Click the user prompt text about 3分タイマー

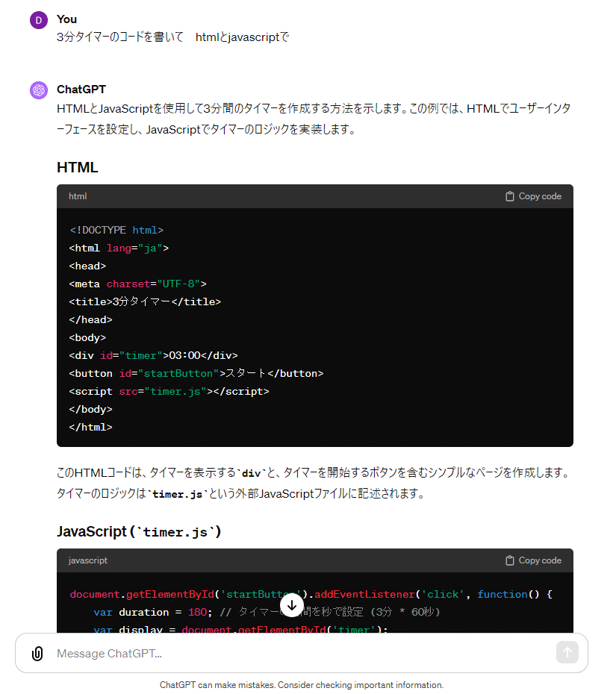tap(172, 37)
